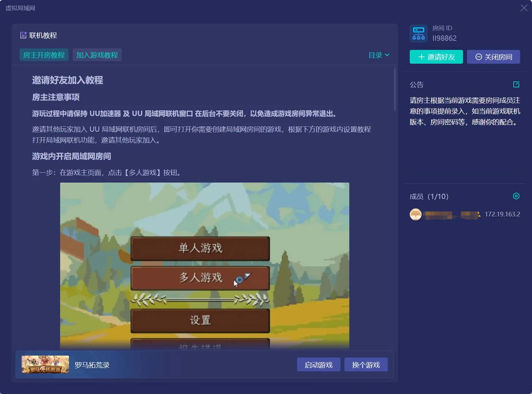
Task: Expand the 目录 dropdown
Action: point(379,55)
